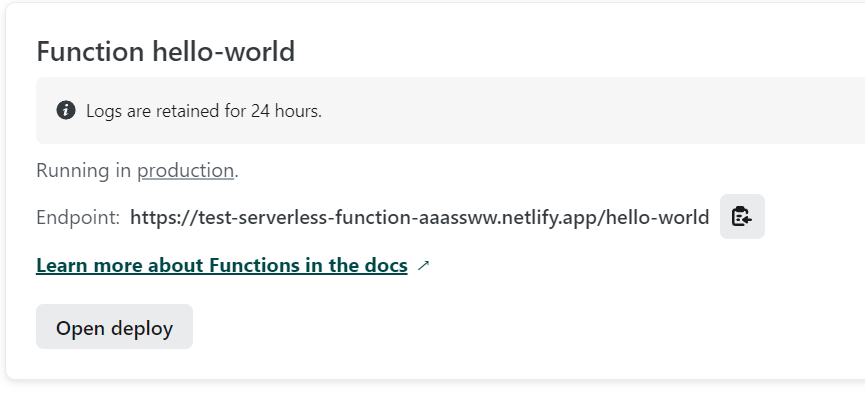Screen dimensions: 865x393
Task: Select the hello-world endpoint URL text
Action: [419, 217]
